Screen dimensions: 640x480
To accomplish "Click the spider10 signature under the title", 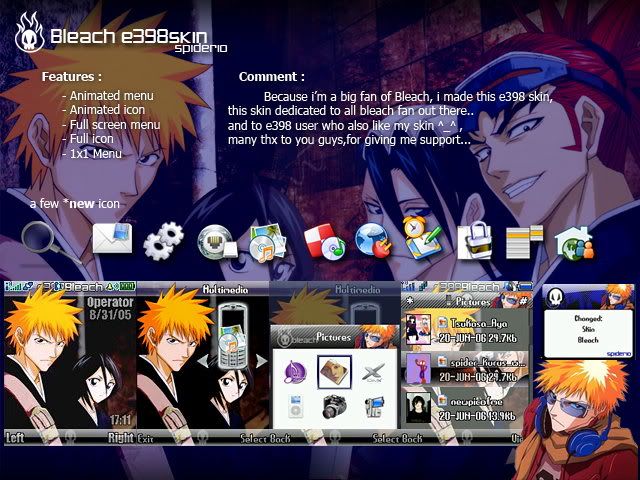I will 200,49.
